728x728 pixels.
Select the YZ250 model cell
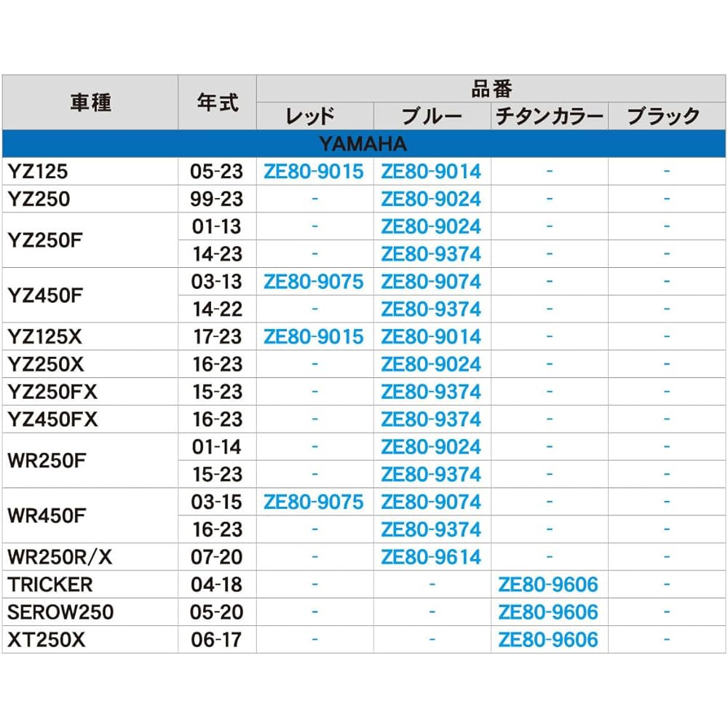[x=90, y=199]
